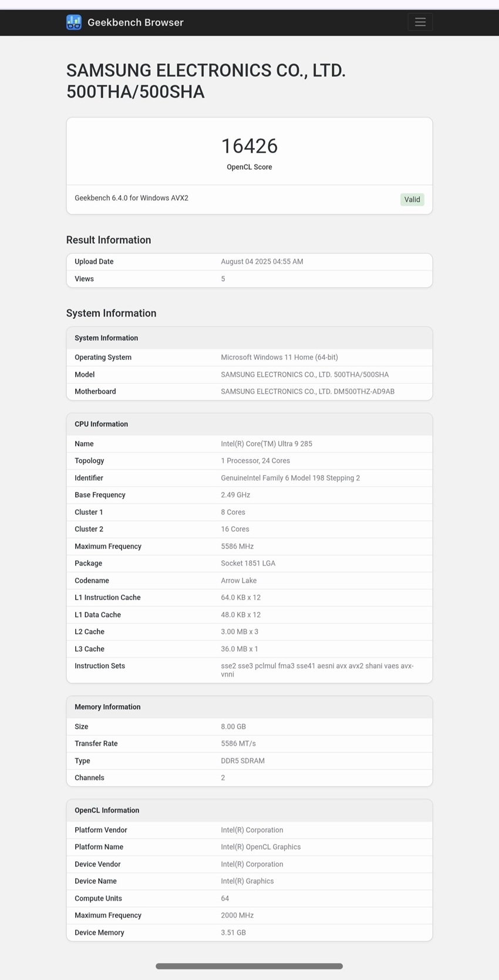499x980 pixels.
Task: Click the OpenCL Information table header
Action: tap(107, 810)
